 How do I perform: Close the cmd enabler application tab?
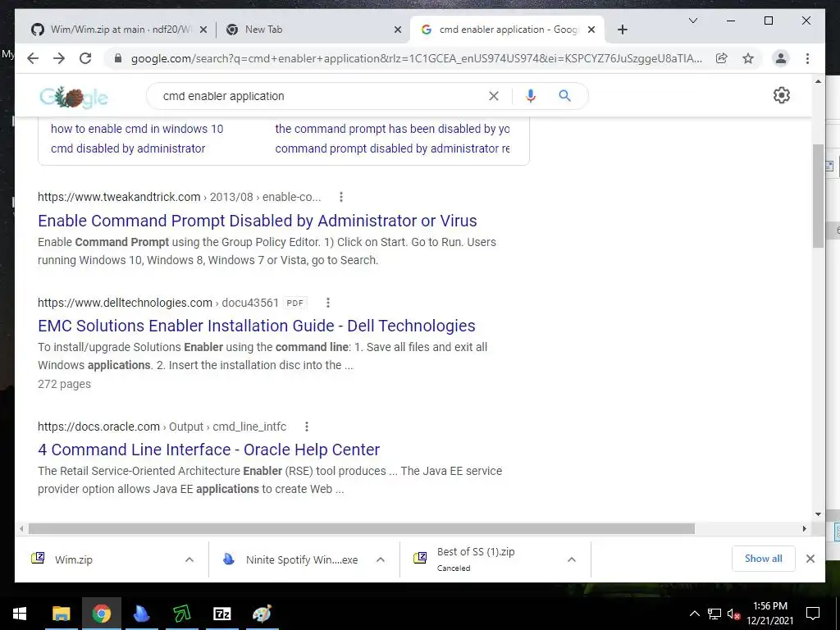point(591,30)
